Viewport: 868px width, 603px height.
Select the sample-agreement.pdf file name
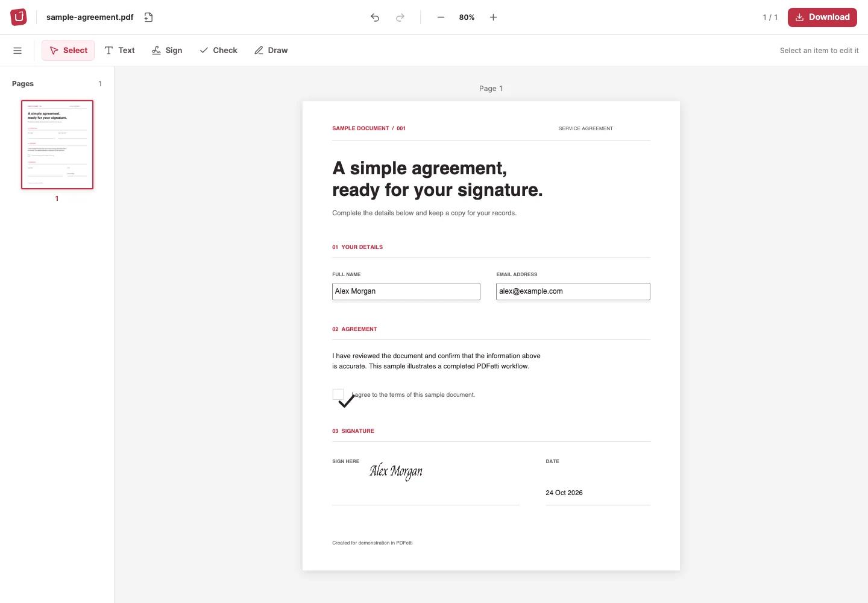[90, 17]
